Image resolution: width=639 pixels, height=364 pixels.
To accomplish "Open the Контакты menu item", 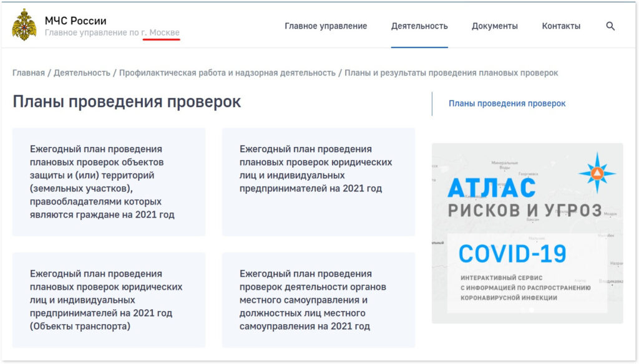I will click(x=561, y=26).
